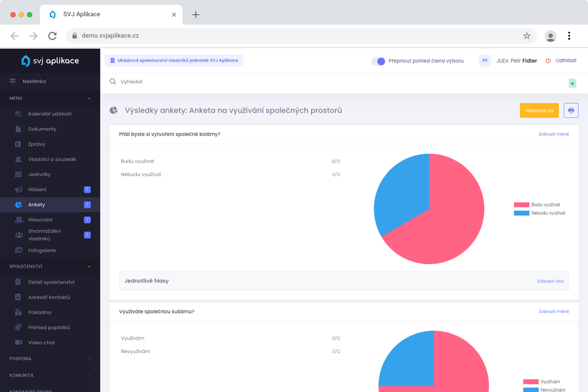Open Hlasování menu item
Viewport: 588px width, 392px height.
tap(40, 220)
